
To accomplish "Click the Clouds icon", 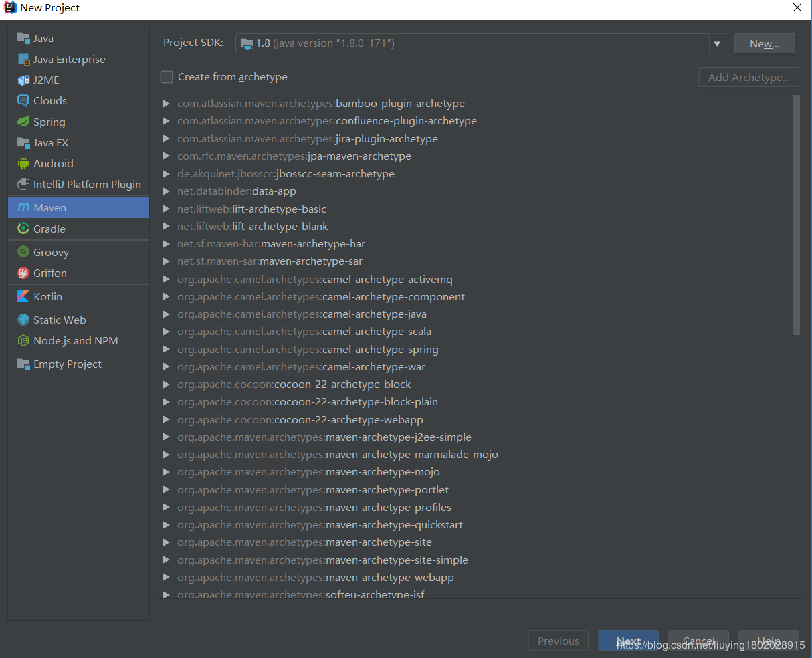I will (23, 100).
